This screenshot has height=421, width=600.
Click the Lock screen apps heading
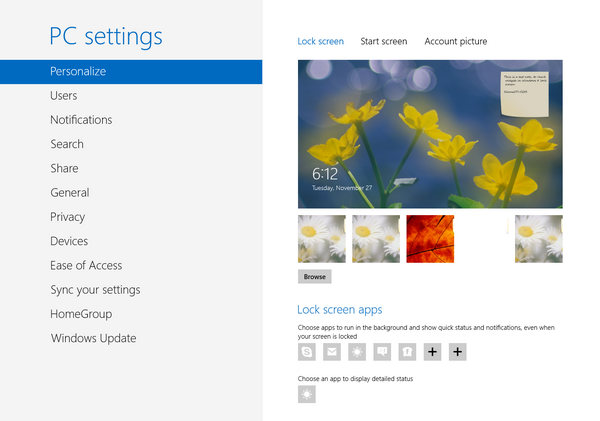pos(340,310)
